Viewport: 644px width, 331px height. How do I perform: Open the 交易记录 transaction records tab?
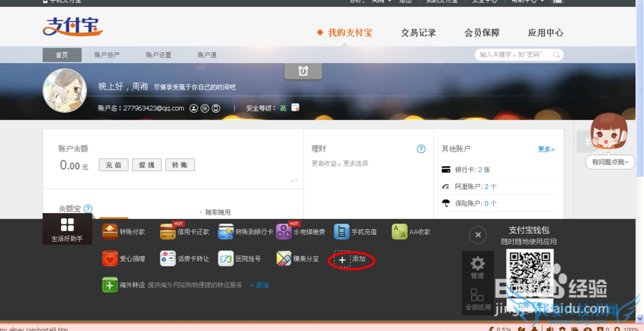click(418, 33)
